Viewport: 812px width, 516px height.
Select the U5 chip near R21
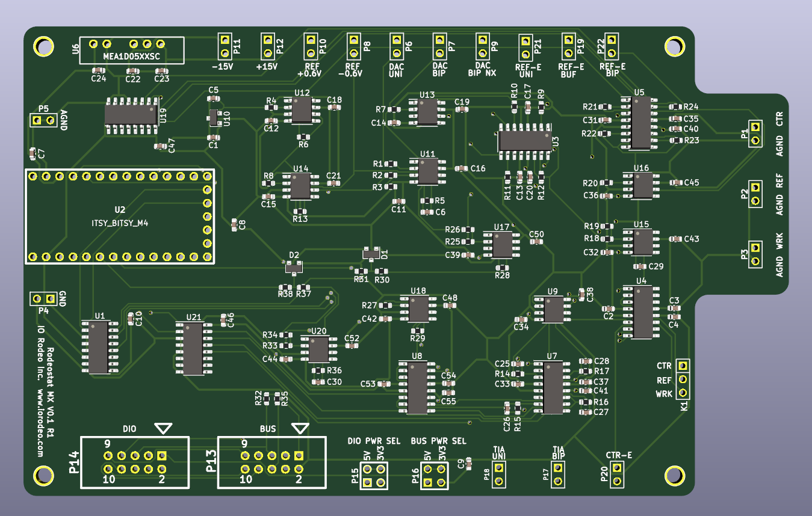coord(641,122)
